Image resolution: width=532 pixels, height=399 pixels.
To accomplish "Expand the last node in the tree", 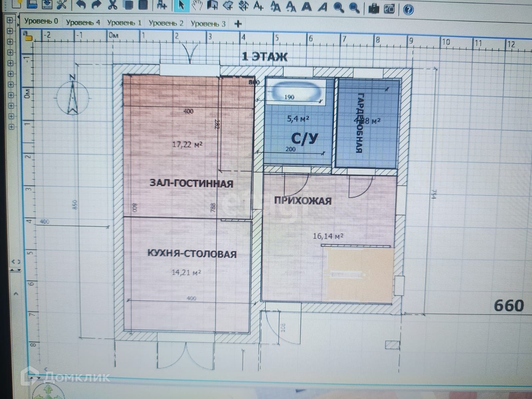I will (12, 127).
